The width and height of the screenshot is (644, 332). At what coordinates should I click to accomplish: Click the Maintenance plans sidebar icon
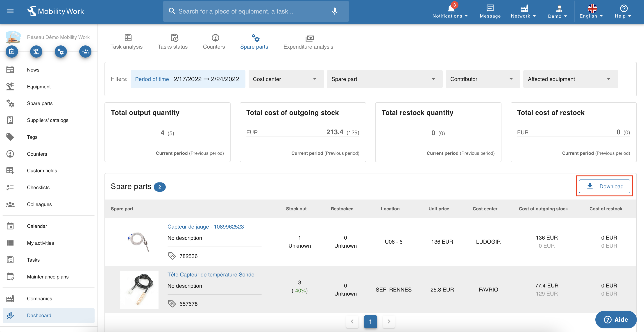(10, 277)
